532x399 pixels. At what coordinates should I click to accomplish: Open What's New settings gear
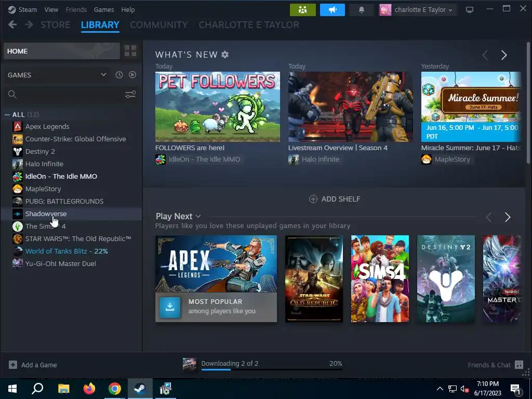point(225,54)
